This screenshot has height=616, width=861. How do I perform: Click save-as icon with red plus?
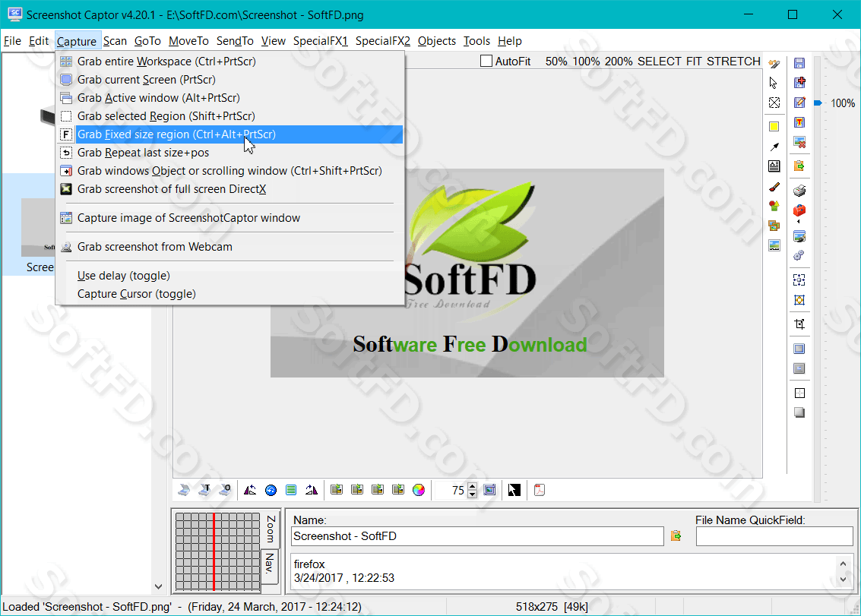(x=799, y=82)
